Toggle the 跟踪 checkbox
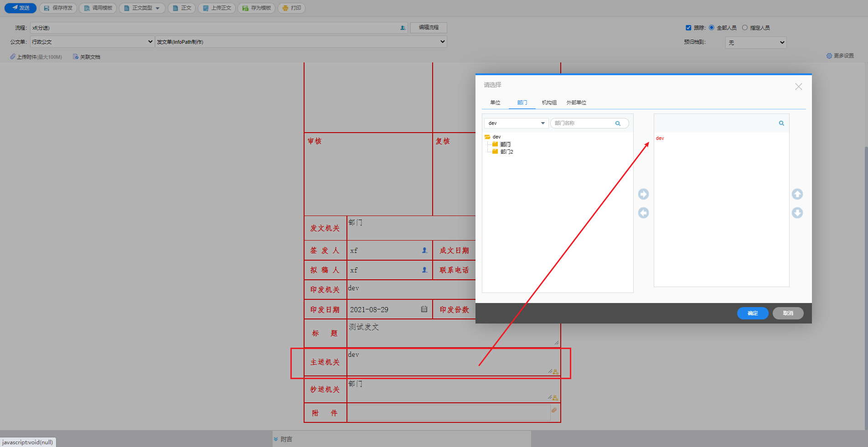 [688, 28]
